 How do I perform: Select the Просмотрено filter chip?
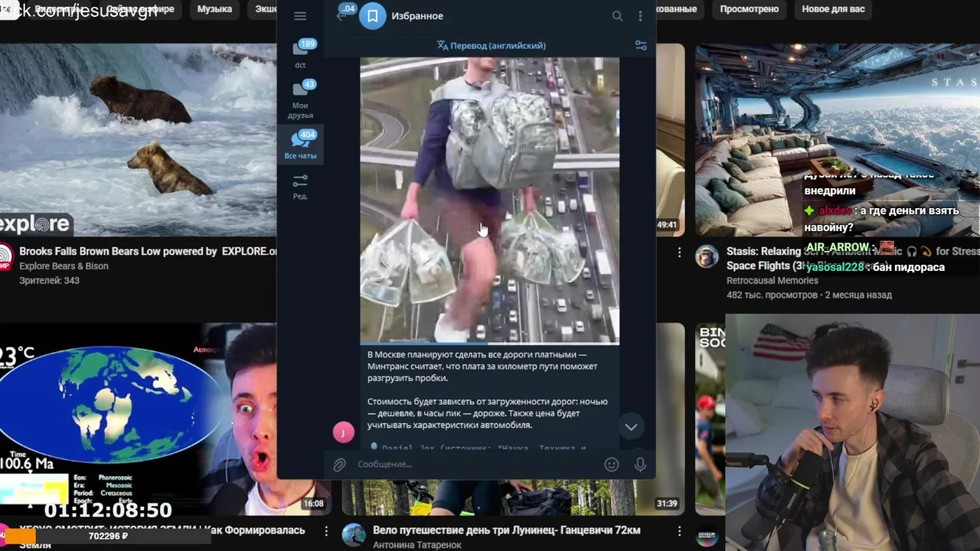pyautogui.click(x=749, y=9)
